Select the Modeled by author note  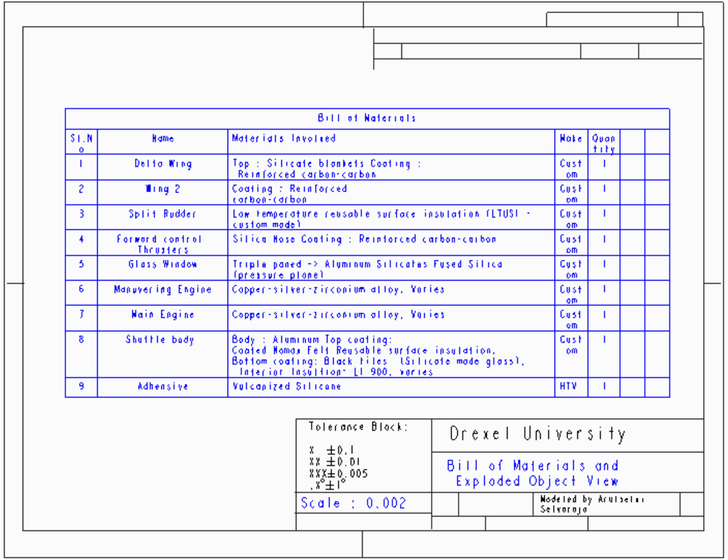pyautogui.click(x=592, y=504)
